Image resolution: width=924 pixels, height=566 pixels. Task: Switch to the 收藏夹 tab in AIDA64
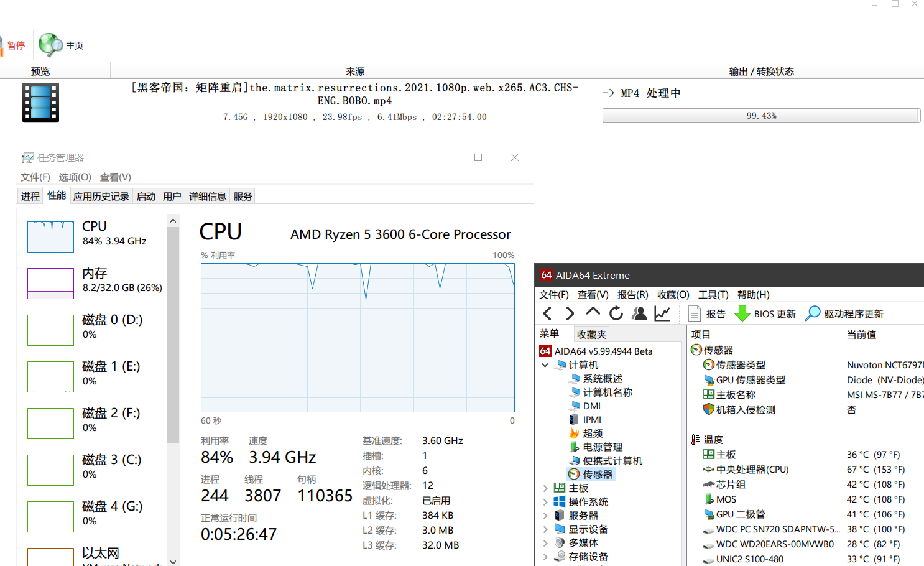click(x=591, y=335)
